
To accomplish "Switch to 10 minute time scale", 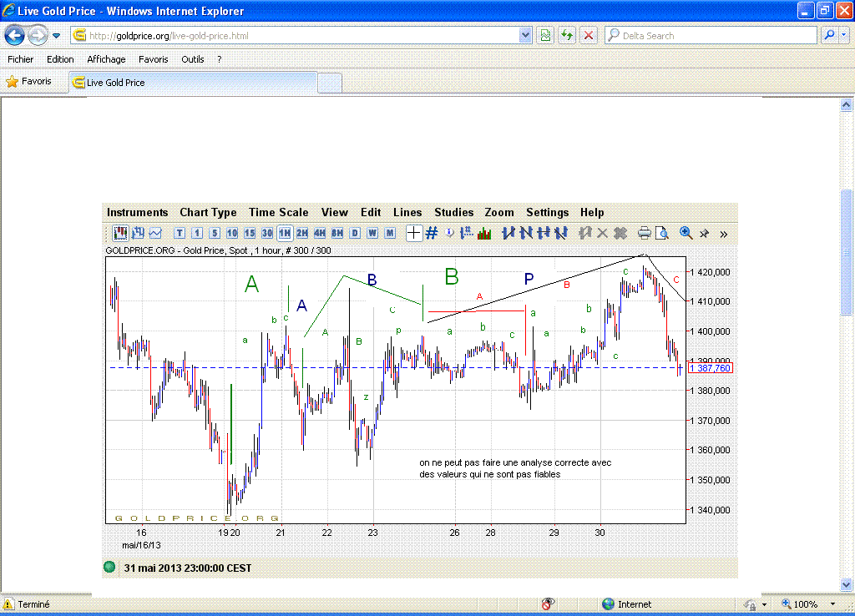I will point(232,234).
